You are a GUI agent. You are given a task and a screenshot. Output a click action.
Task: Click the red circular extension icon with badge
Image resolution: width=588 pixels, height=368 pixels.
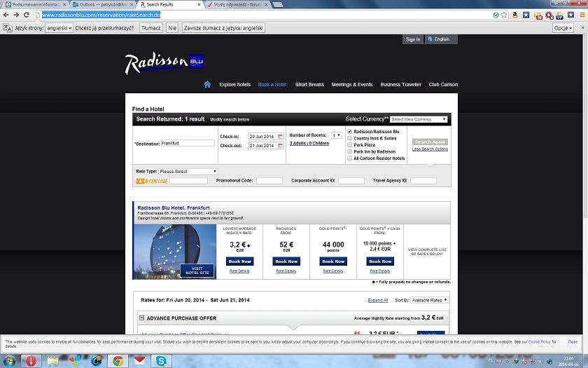[549, 15]
